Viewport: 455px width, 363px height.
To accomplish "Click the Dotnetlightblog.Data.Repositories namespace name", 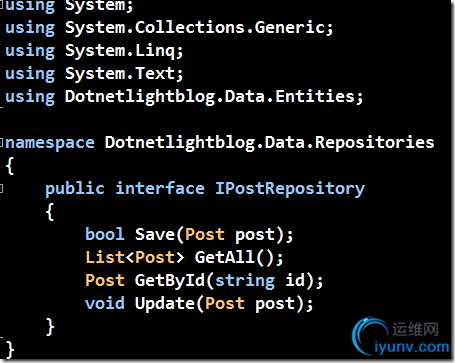I will pos(270,143).
